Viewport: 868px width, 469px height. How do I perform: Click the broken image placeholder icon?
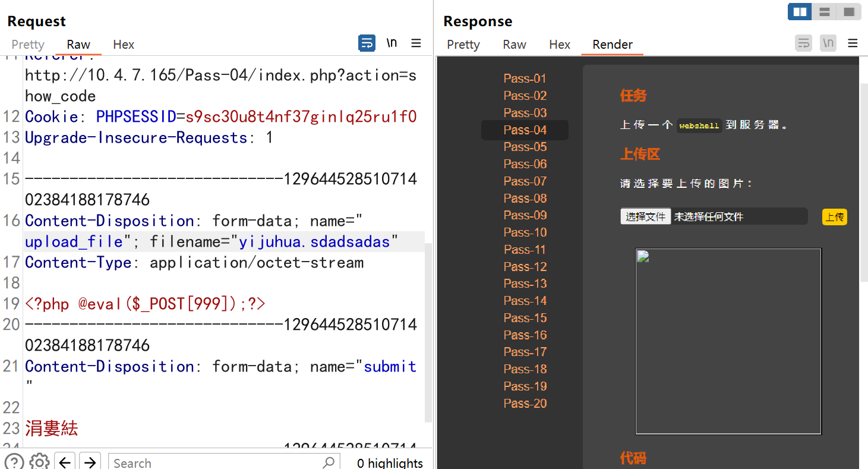[643, 256]
